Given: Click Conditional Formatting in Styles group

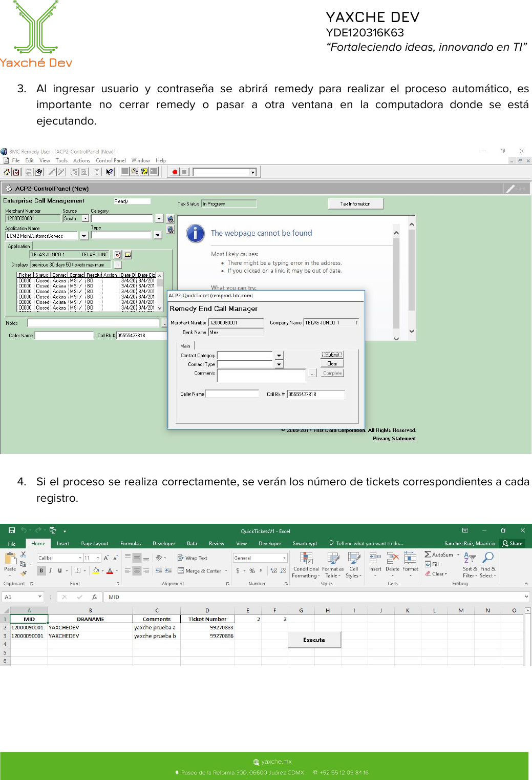Looking at the screenshot, I should click(306, 565).
